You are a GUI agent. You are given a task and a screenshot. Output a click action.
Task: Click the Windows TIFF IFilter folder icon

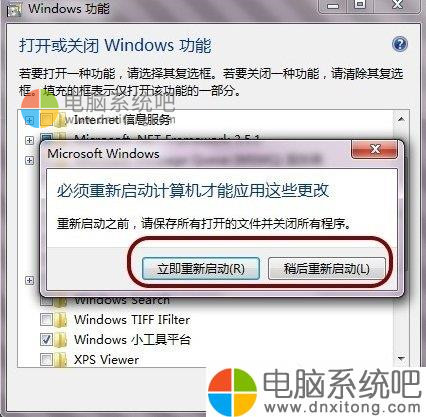[x=61, y=320]
